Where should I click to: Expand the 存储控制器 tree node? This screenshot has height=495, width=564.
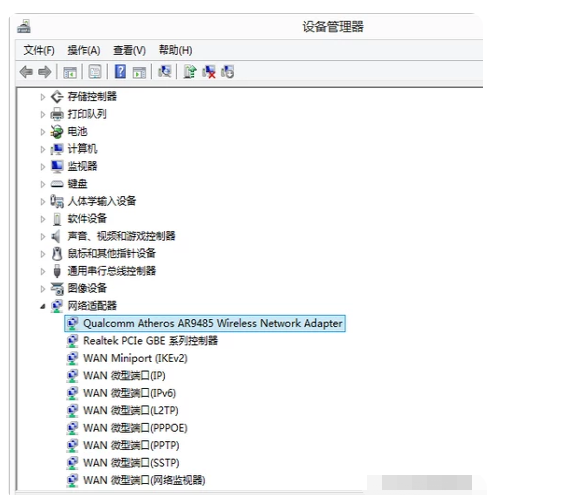[43, 97]
